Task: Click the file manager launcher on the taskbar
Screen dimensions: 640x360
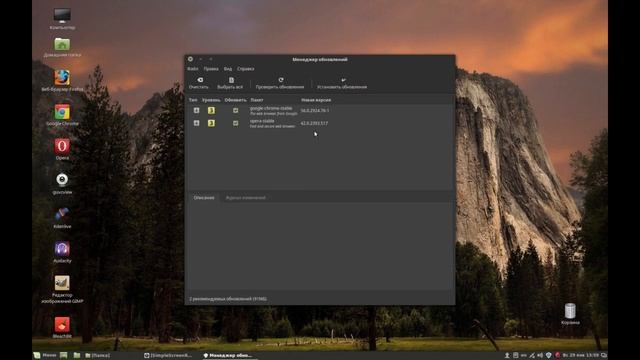Action: [76, 356]
